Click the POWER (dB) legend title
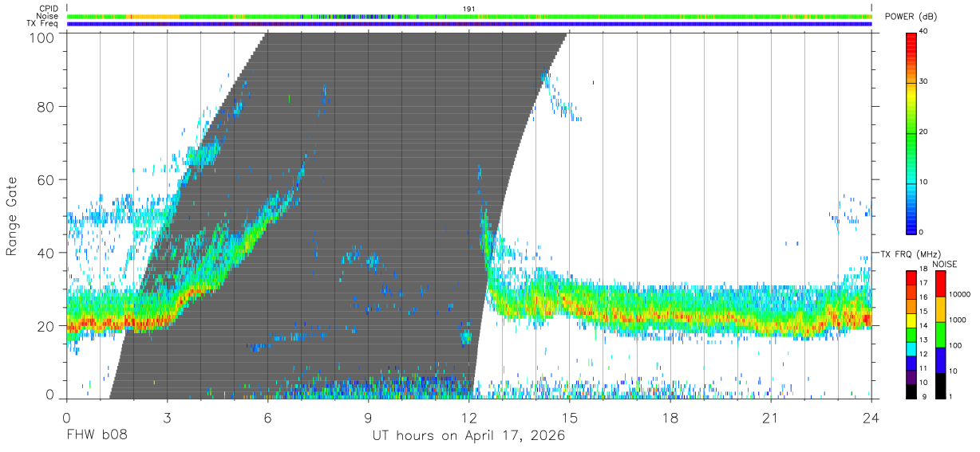Screen dimensions: 980x452 coord(911,17)
